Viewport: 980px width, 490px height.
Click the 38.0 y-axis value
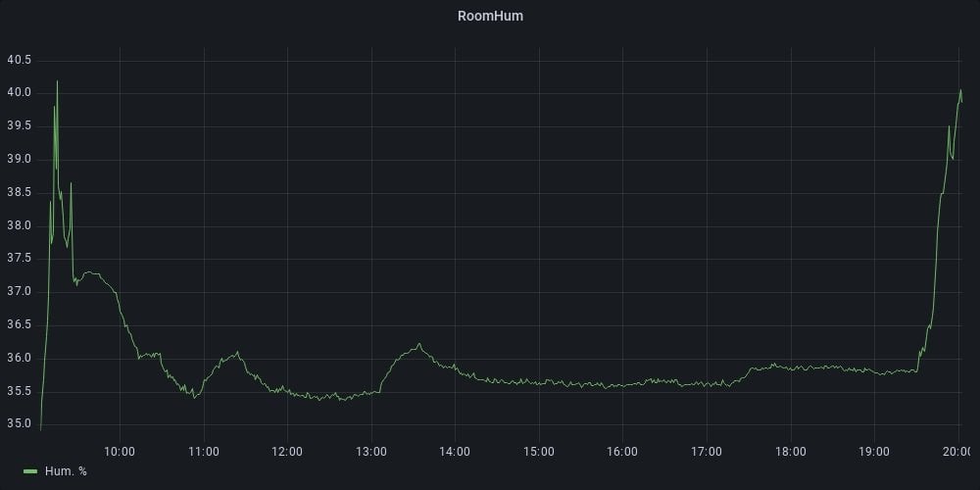[20, 225]
